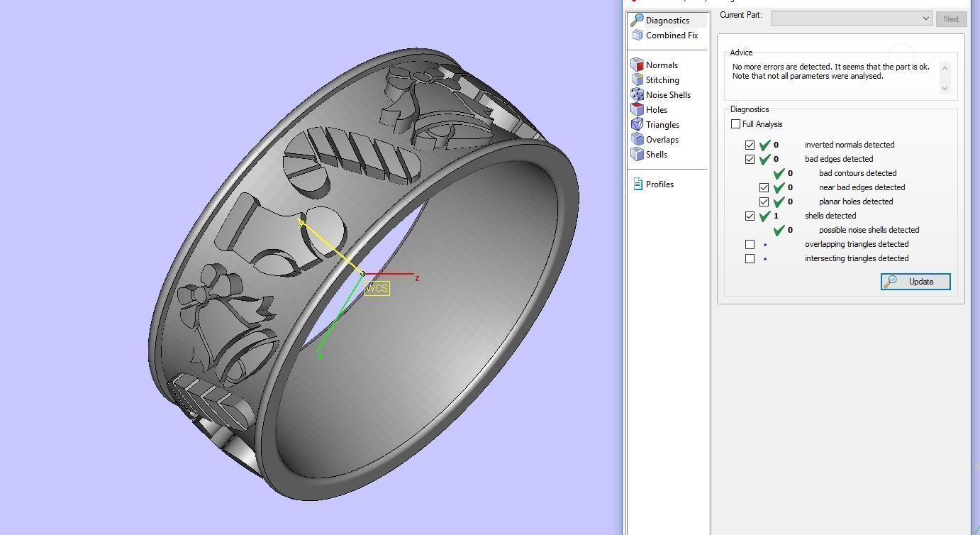
Task: Uncheck shells detected option
Action: pos(750,216)
